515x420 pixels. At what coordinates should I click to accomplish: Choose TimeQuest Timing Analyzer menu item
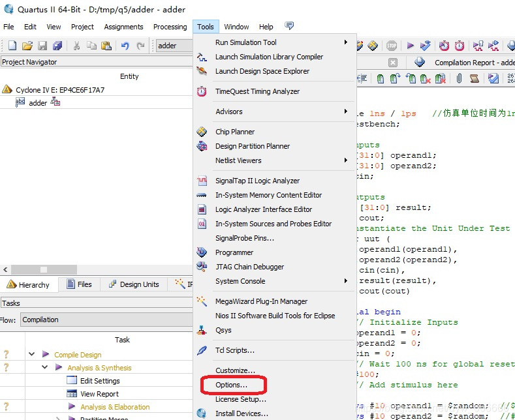(x=275, y=91)
